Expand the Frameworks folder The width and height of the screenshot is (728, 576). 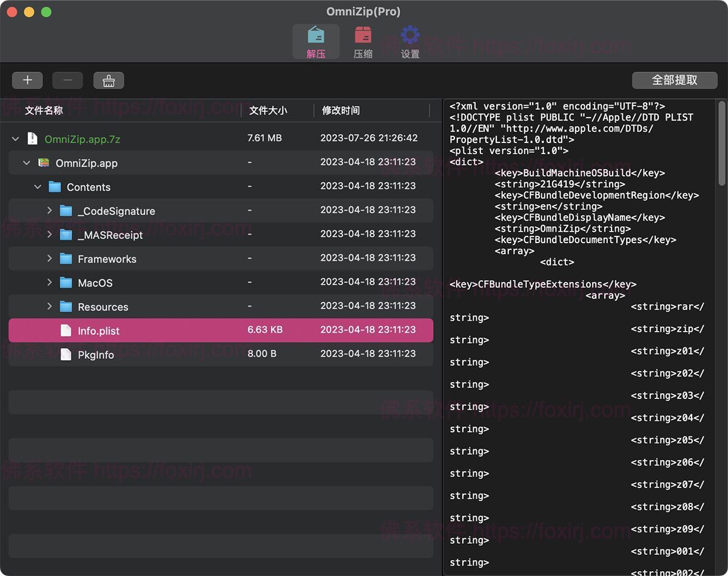(x=49, y=258)
